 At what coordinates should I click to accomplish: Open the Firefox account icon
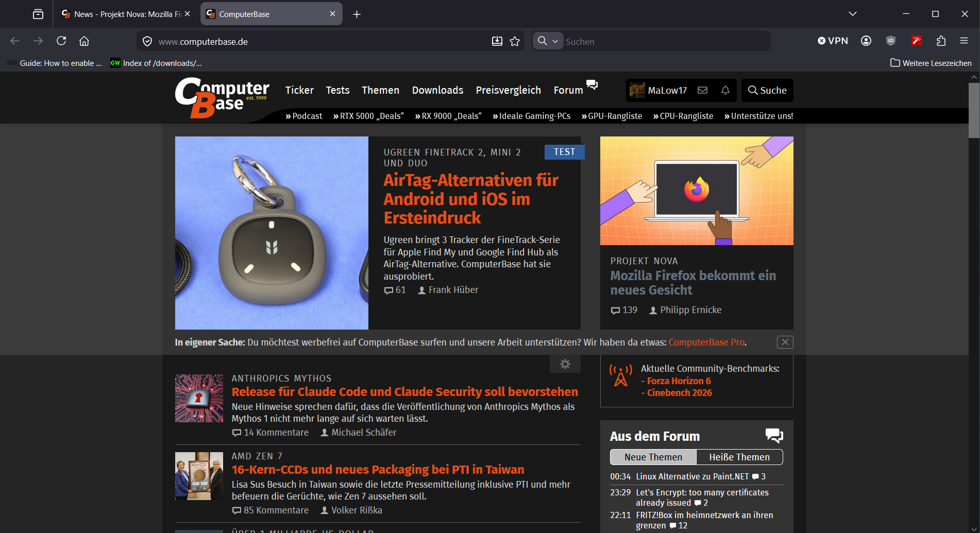tap(866, 41)
